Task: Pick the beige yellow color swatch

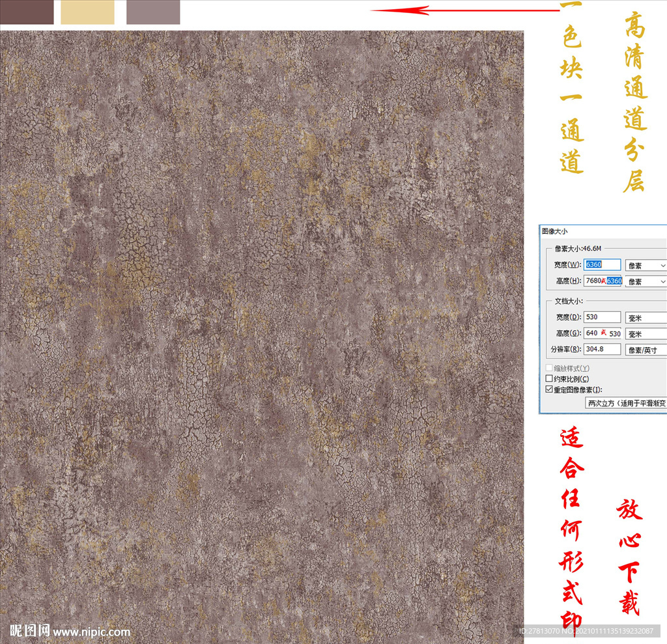Action: 88,12
